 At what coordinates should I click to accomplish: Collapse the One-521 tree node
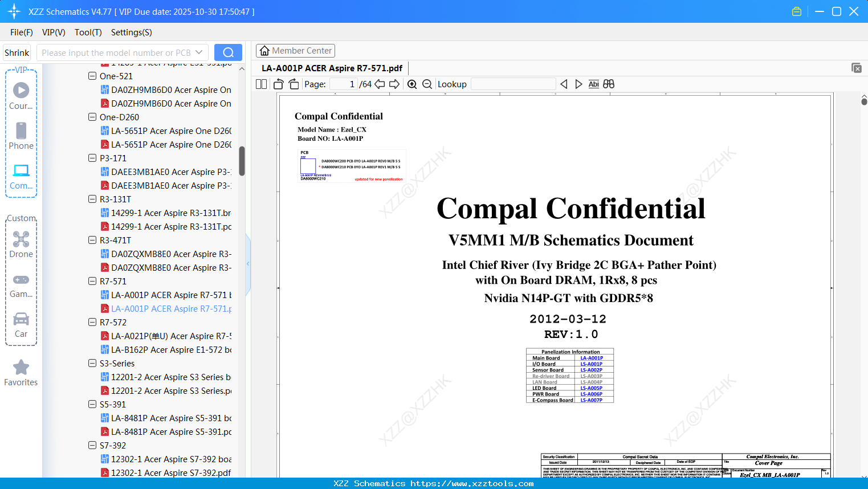92,76
